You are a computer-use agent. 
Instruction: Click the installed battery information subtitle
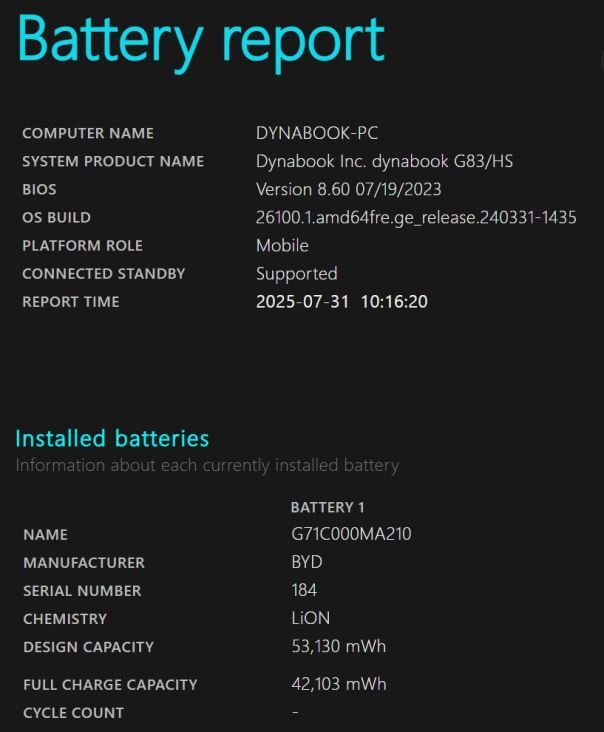(x=207, y=466)
